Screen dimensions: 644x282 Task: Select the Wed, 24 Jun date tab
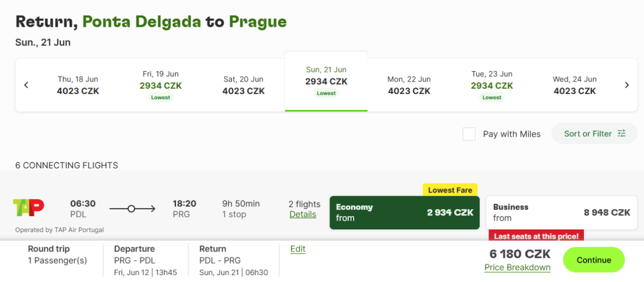pyautogui.click(x=574, y=85)
